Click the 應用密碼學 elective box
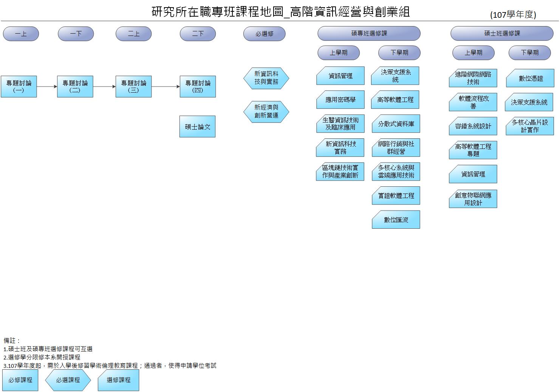The height and width of the screenshot is (392, 560). [340, 100]
